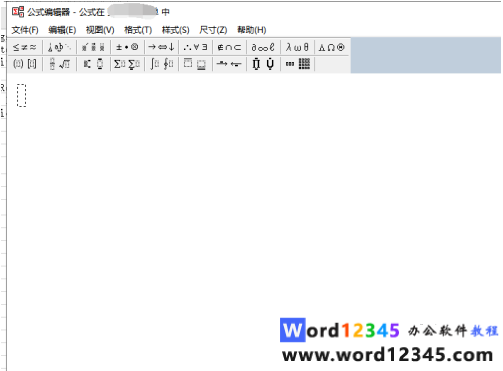Open the products and set theory templates palette
503x371 pixels.
263,64
